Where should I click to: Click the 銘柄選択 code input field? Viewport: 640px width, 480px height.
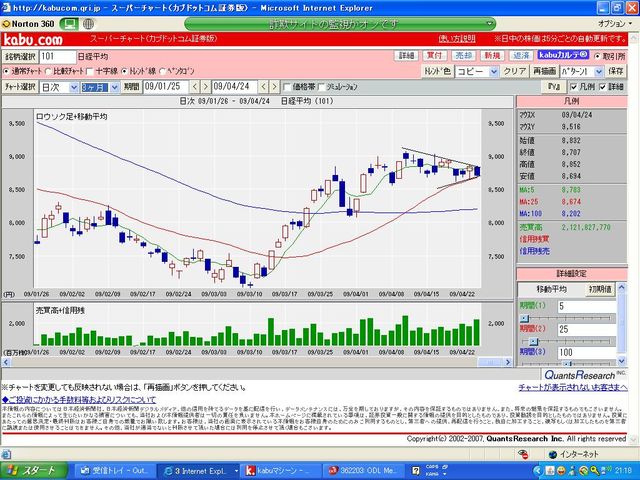57,57
